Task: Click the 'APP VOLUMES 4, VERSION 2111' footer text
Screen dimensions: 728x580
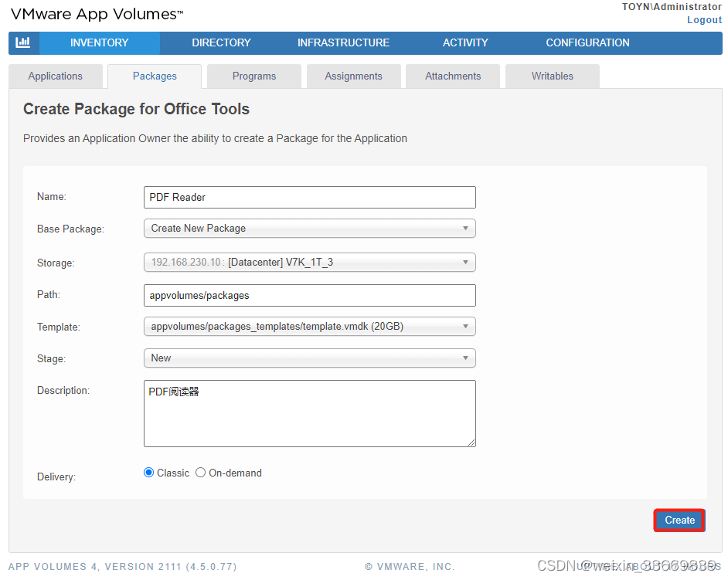Action: [x=123, y=567]
